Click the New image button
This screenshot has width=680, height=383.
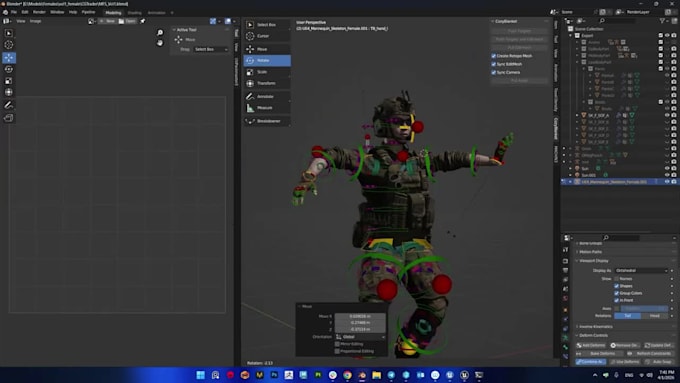(107, 21)
